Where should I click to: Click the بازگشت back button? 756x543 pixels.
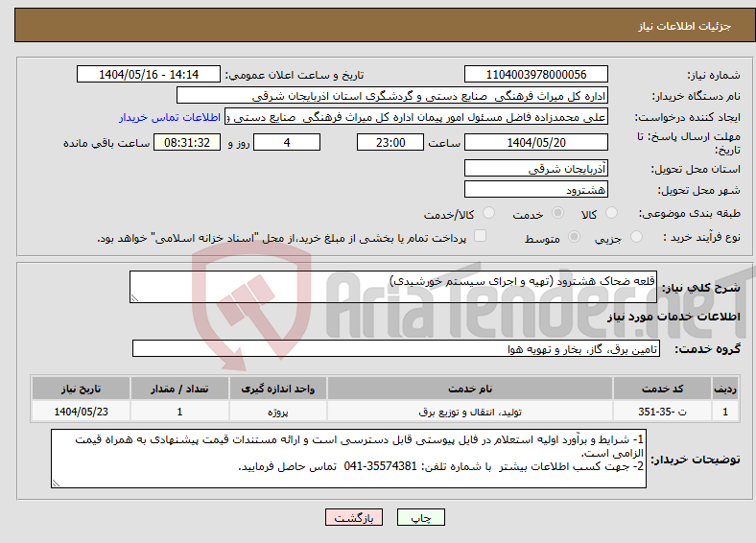point(354,517)
